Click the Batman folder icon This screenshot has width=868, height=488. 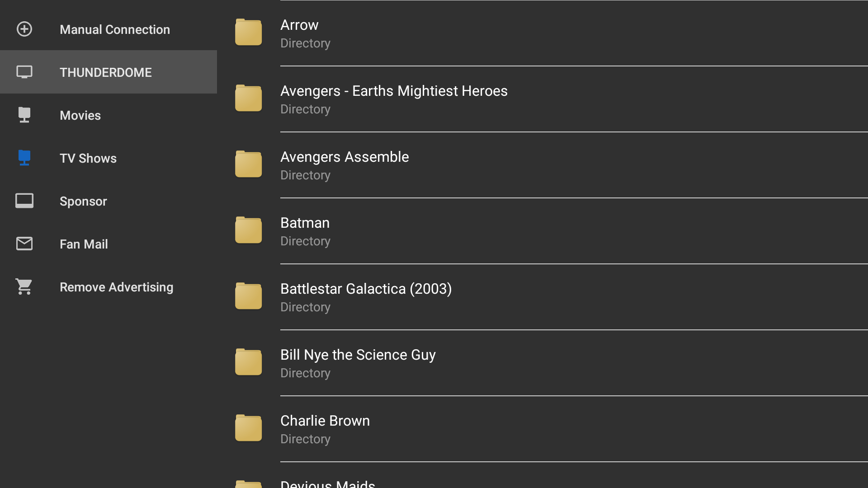[248, 230]
